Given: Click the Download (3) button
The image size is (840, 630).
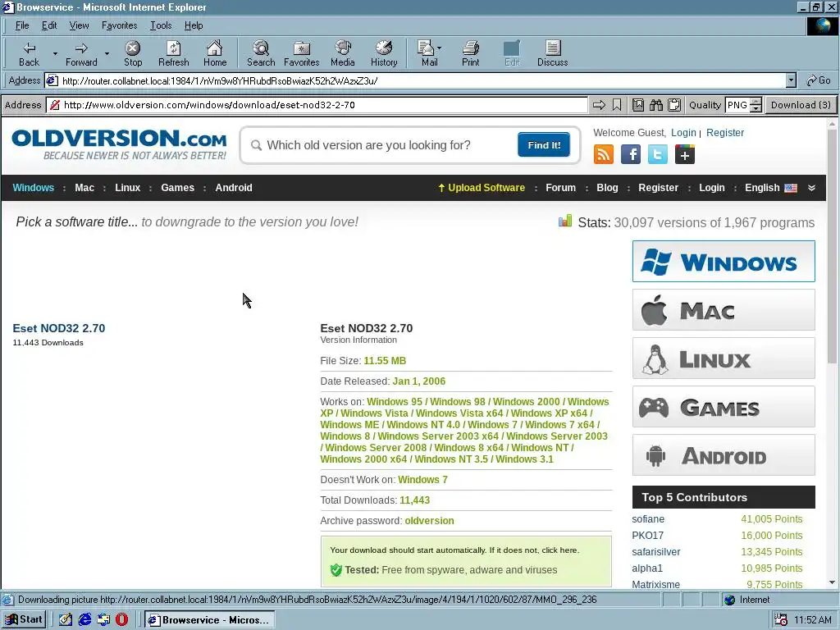Looking at the screenshot, I should click(x=801, y=105).
